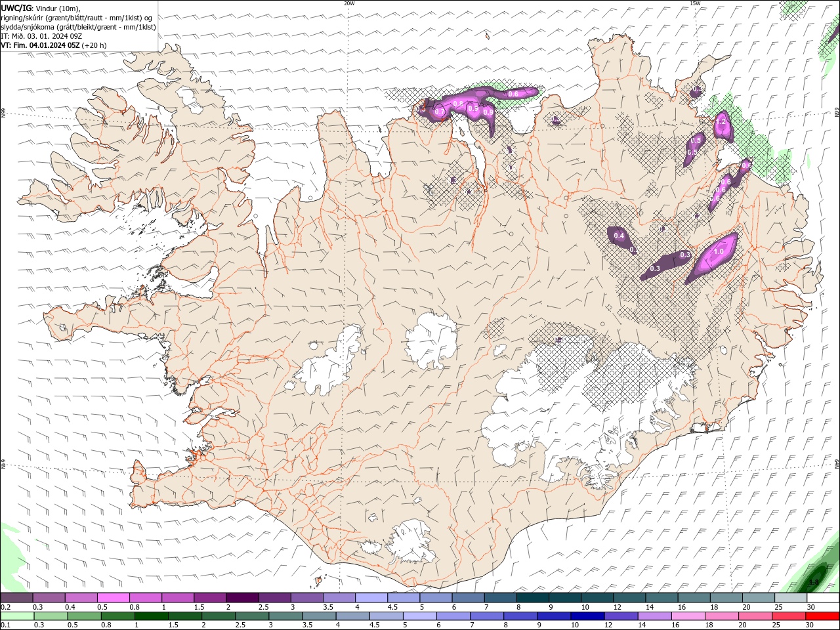Viewport: 840px width, 630px height.
Task: Pick the deep blue lower swatch labeled 10
Action: [588, 616]
